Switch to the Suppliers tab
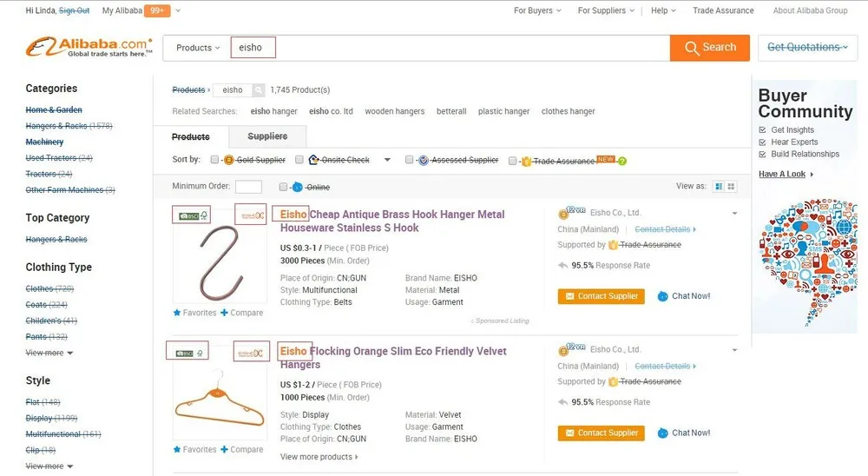 coord(267,136)
